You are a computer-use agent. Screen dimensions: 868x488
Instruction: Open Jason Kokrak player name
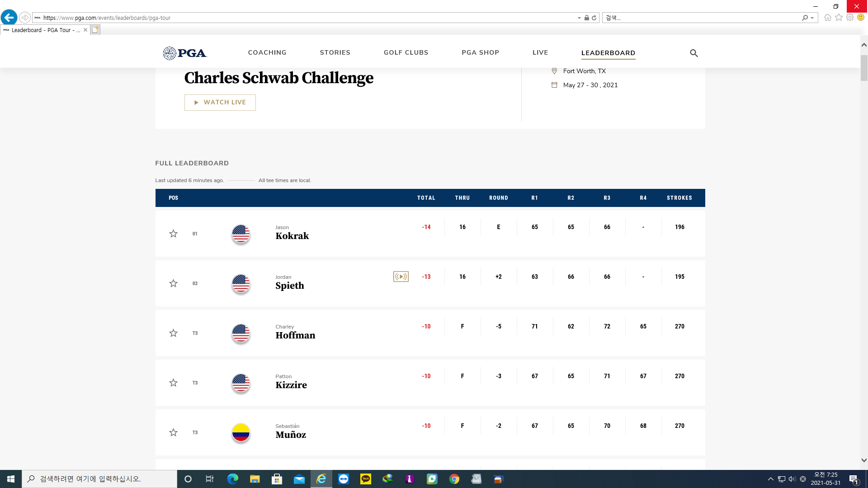292,233
